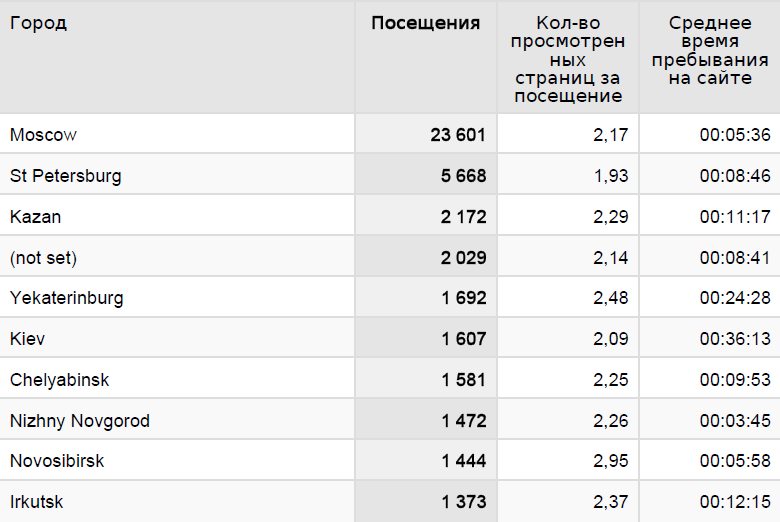780x522 pixels.
Task: Click Moscow's visits value 23 601
Action: [458, 135]
